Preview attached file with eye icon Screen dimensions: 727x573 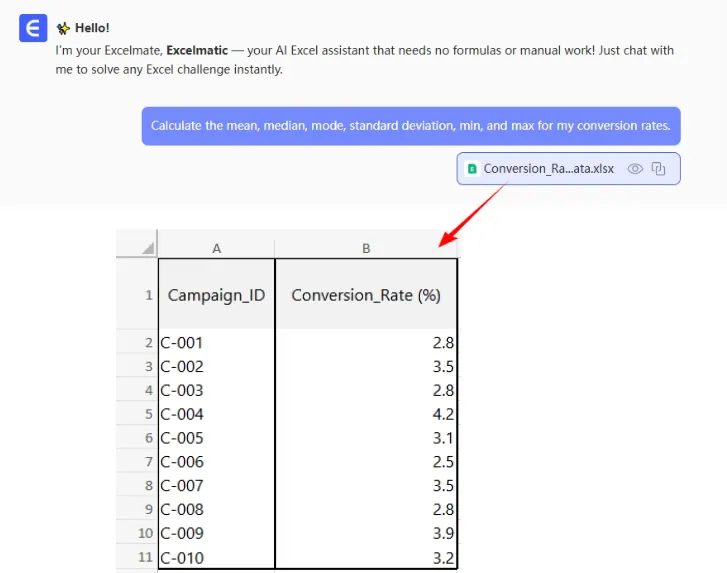634,169
